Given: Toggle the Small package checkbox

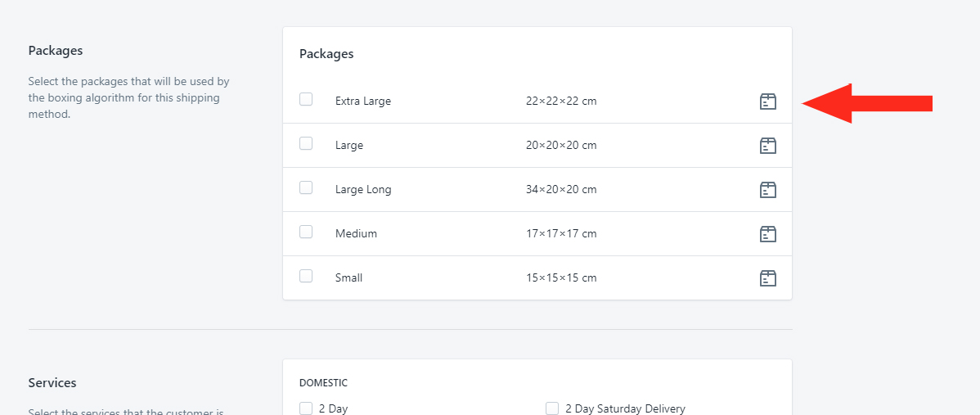Looking at the screenshot, I should (x=306, y=276).
